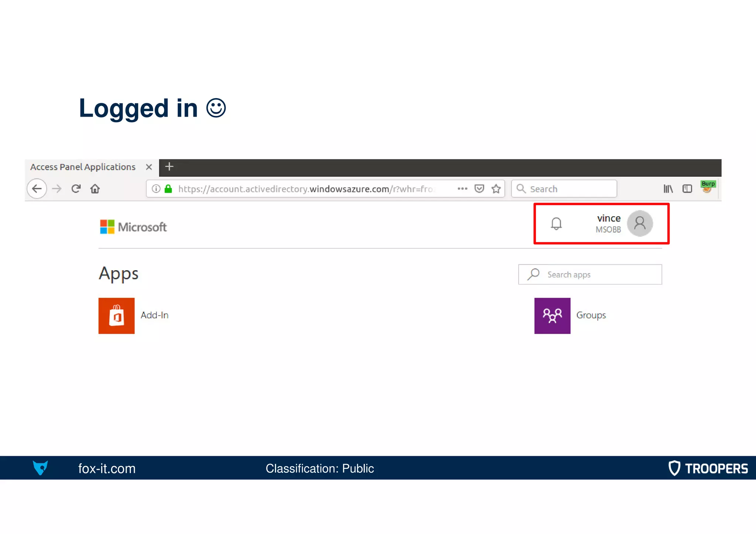Bookmark this page with the star icon
Viewport: 756px width, 534px height.
pyautogui.click(x=496, y=189)
